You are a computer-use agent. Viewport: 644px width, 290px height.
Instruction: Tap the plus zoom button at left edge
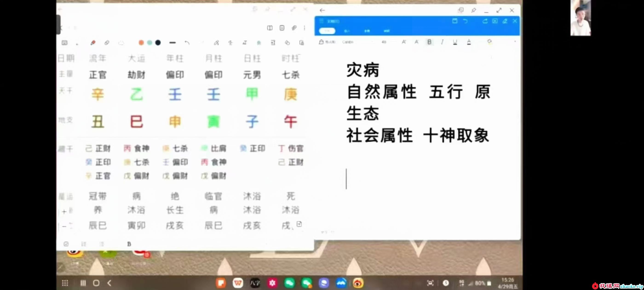64,212
